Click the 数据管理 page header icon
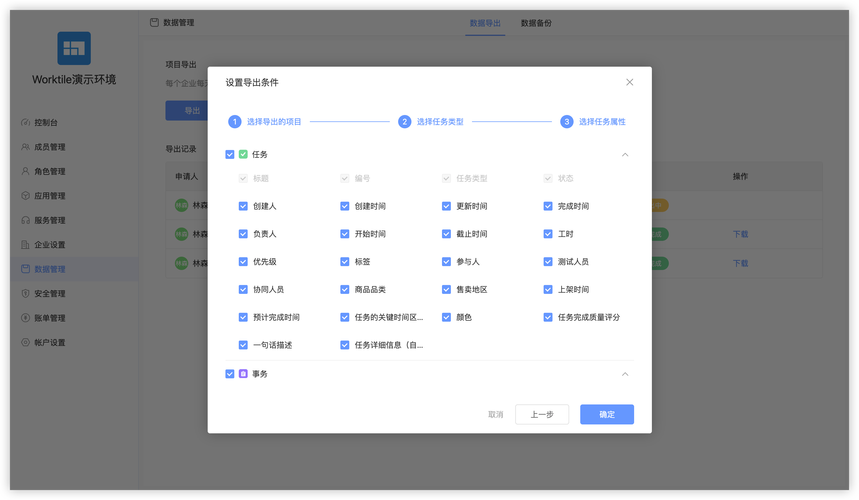 click(x=154, y=22)
